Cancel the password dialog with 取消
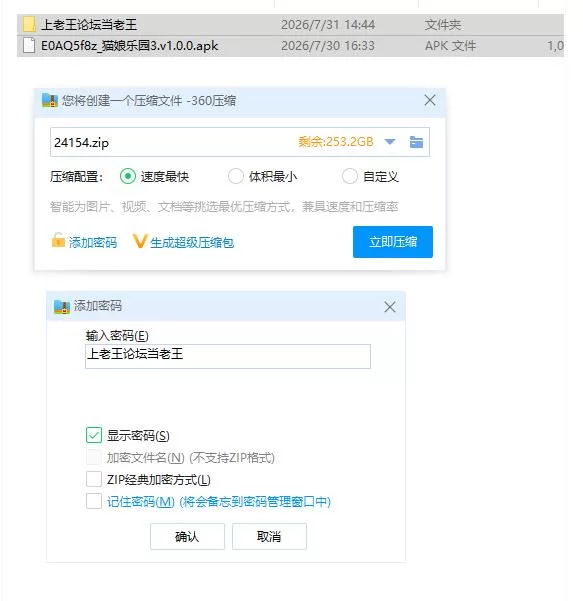The width and height of the screenshot is (583, 601). (269, 536)
